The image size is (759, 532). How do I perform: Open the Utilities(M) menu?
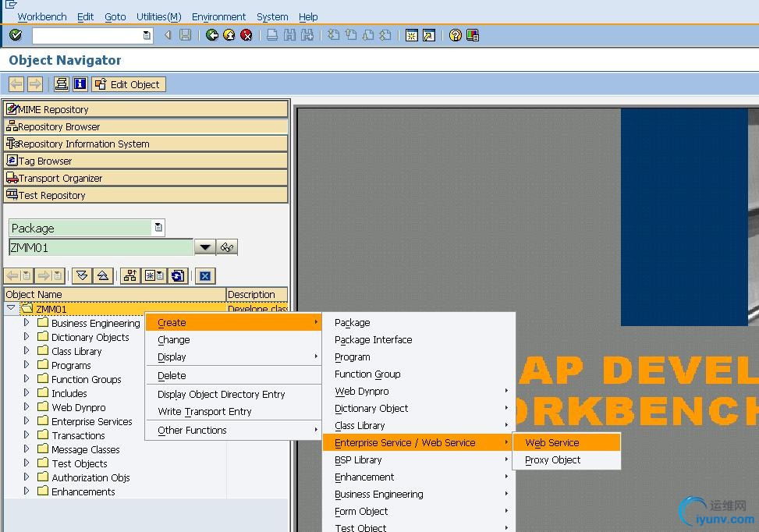coord(159,16)
